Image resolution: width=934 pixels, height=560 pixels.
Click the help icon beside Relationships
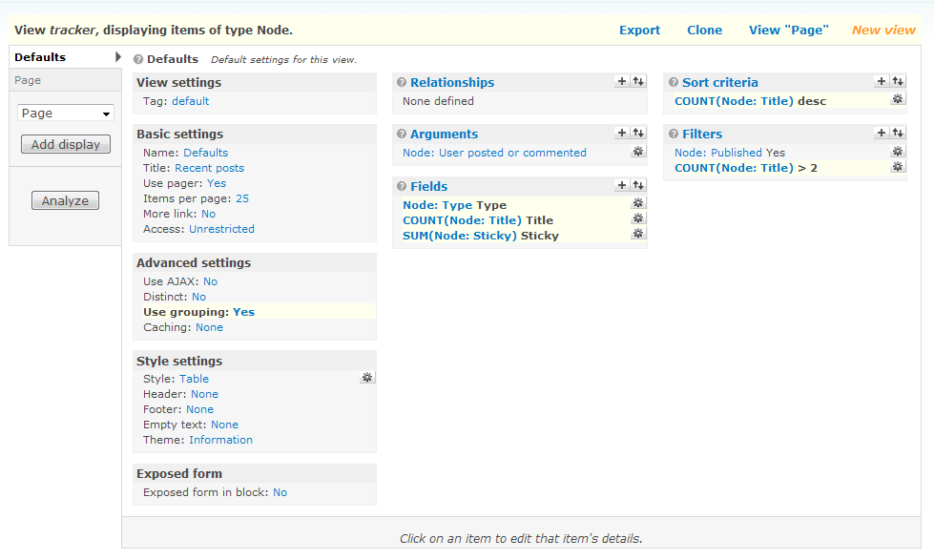[402, 83]
